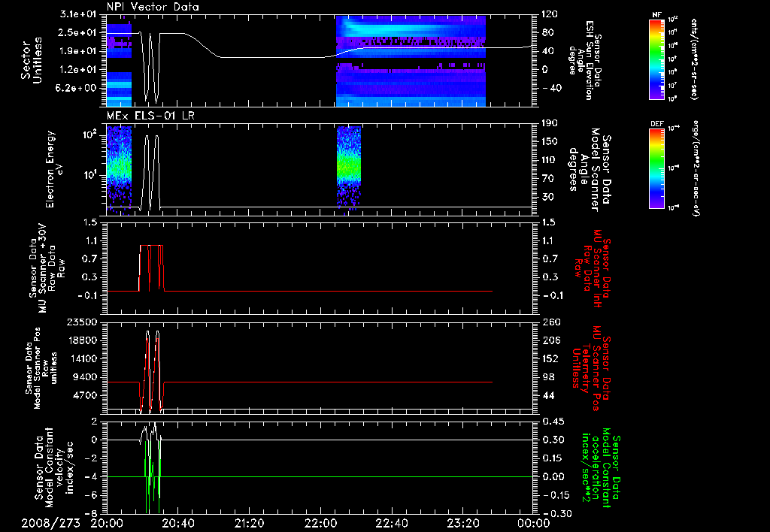The height and width of the screenshot is (532, 770).
Task: Click the "1.9e+01" sector tick value
Action: coord(78,51)
